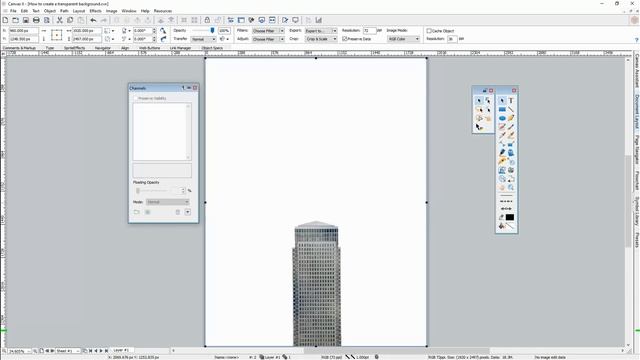Open the Comments & Markup palette tab
The width and height of the screenshot is (640, 360).
pyautogui.click(x=19, y=48)
